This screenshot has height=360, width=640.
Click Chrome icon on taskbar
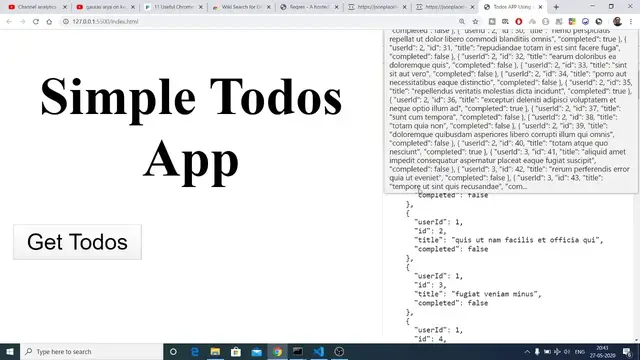coord(277,351)
